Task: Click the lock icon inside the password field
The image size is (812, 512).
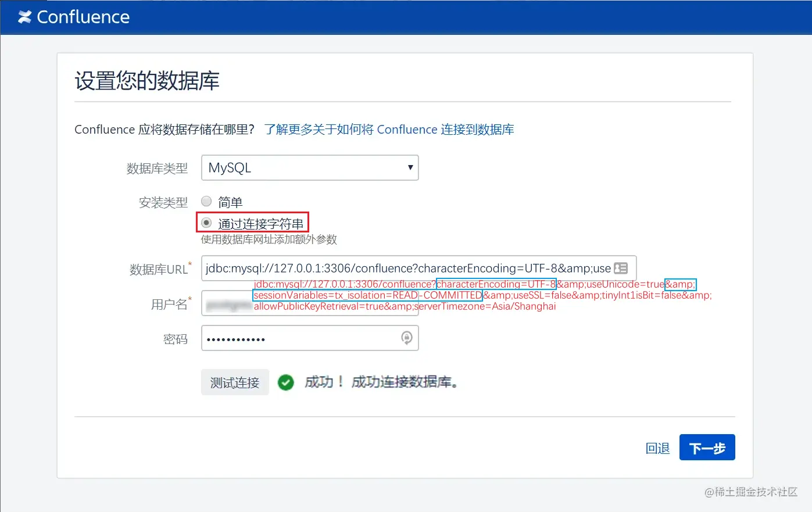Action: click(406, 338)
